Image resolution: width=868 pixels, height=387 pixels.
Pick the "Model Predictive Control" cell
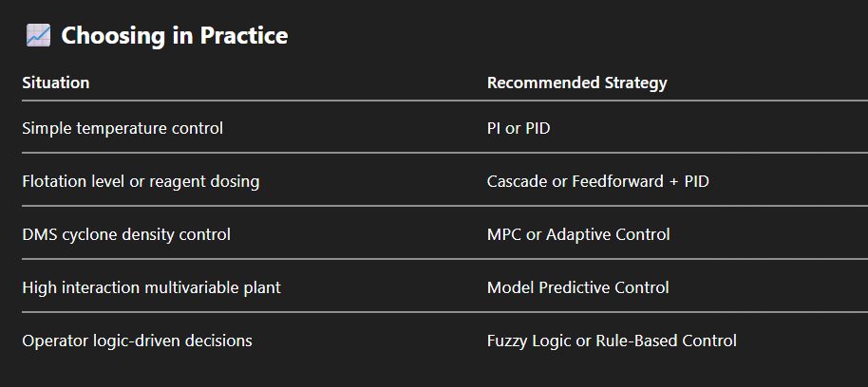point(577,286)
